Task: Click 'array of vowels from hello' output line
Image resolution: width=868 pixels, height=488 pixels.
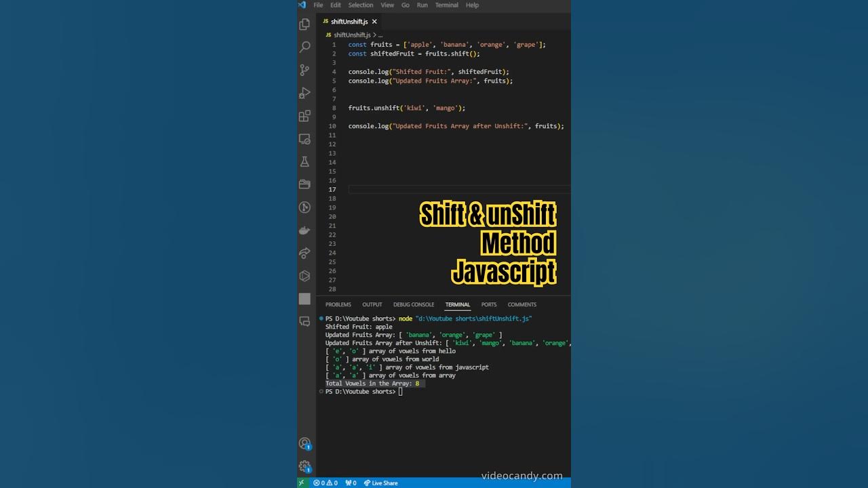Action: (x=412, y=351)
